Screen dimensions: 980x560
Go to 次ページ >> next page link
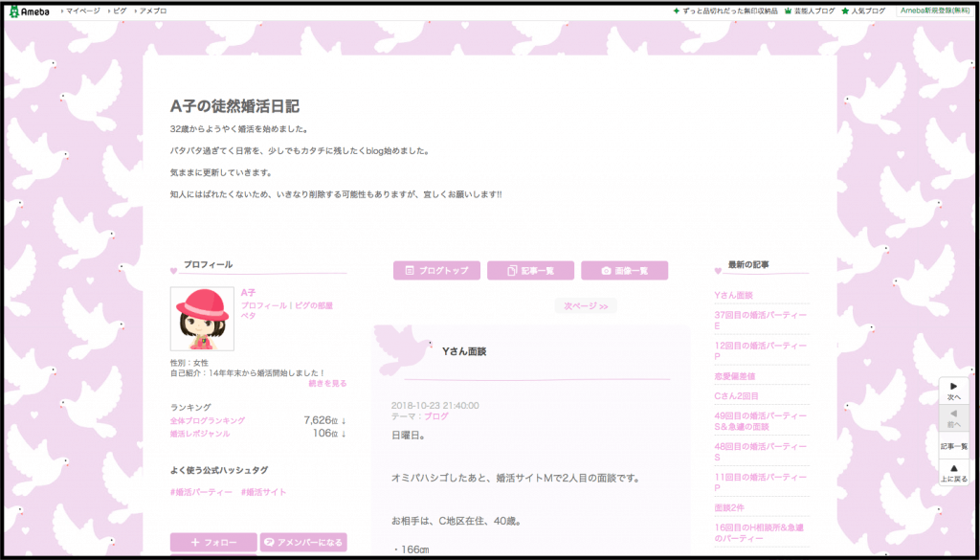(x=586, y=306)
